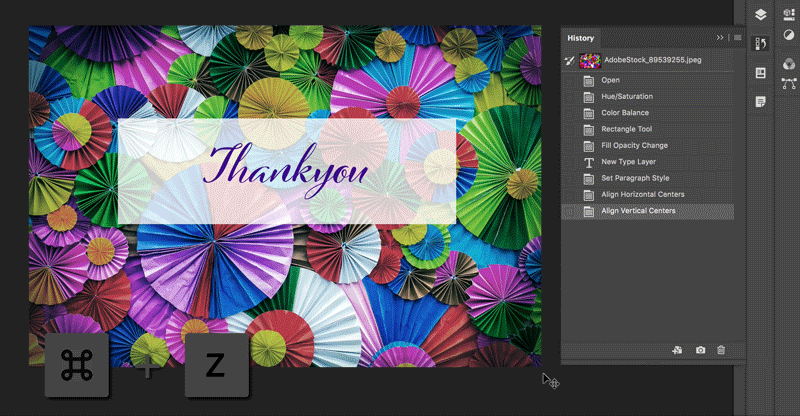The width and height of the screenshot is (800, 416).
Task: Delete current state with trash icon
Action: [x=721, y=350]
